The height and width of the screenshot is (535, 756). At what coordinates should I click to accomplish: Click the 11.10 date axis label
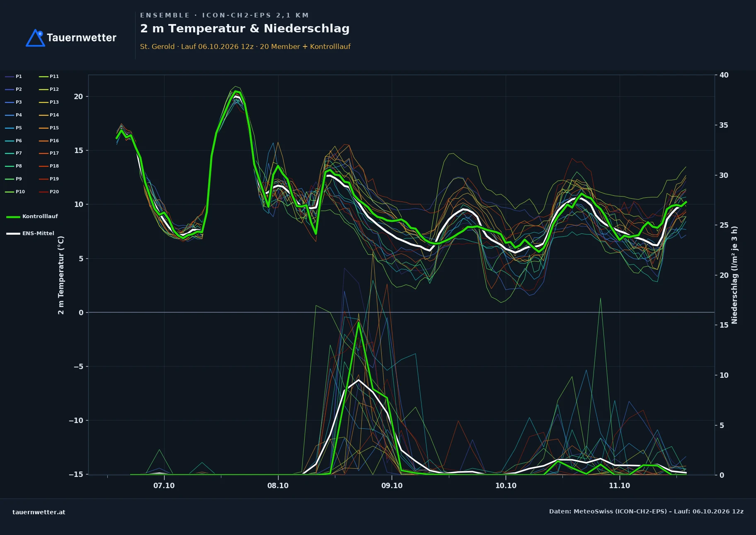point(620,486)
